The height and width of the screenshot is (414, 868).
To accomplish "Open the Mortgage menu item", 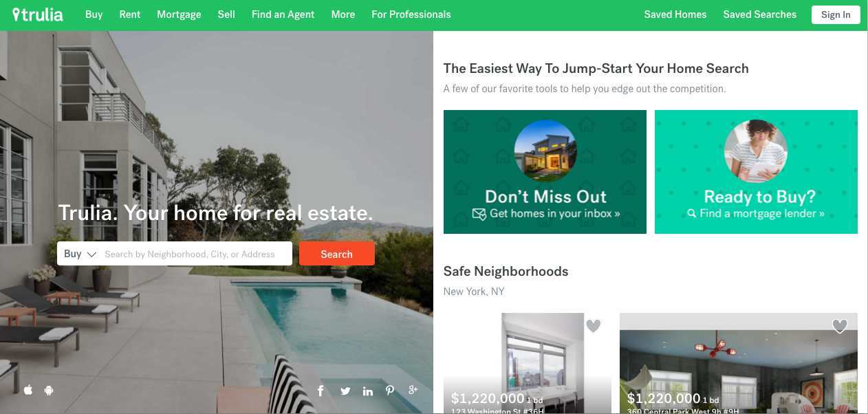I will [x=179, y=14].
